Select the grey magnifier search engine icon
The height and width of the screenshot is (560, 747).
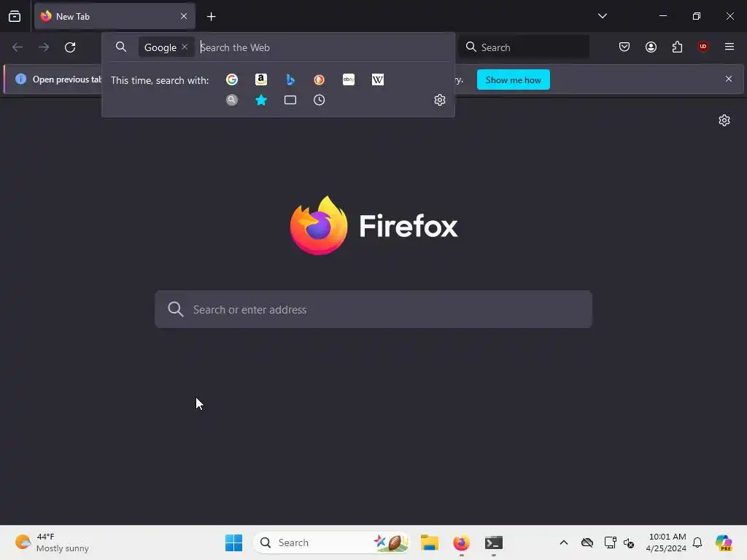232,100
